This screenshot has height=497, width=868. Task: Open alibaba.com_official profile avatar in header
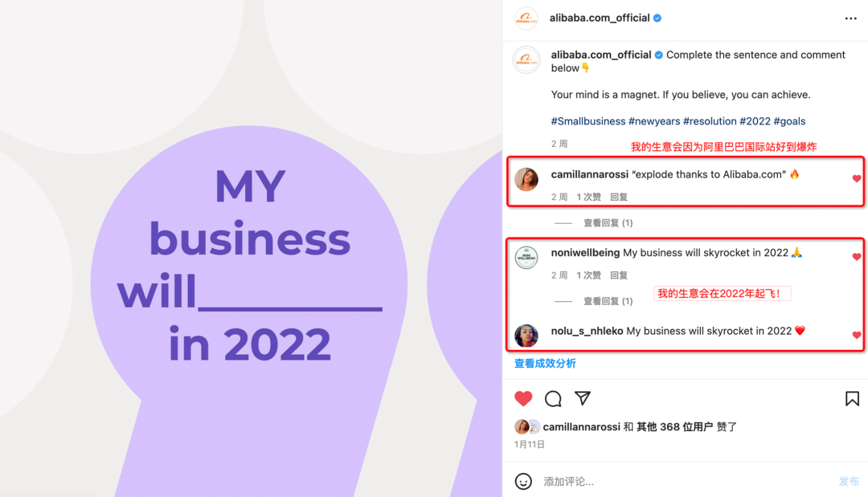coord(526,18)
